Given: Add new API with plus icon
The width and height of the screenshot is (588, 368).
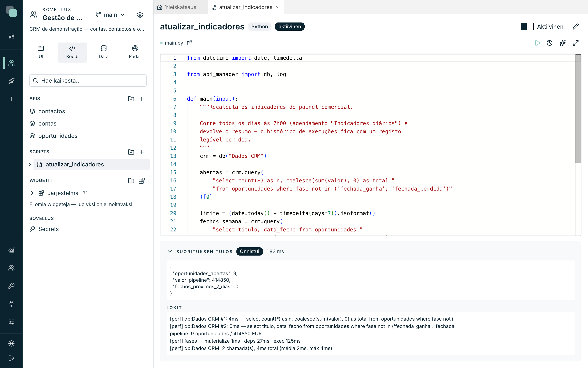Looking at the screenshot, I should [x=142, y=99].
